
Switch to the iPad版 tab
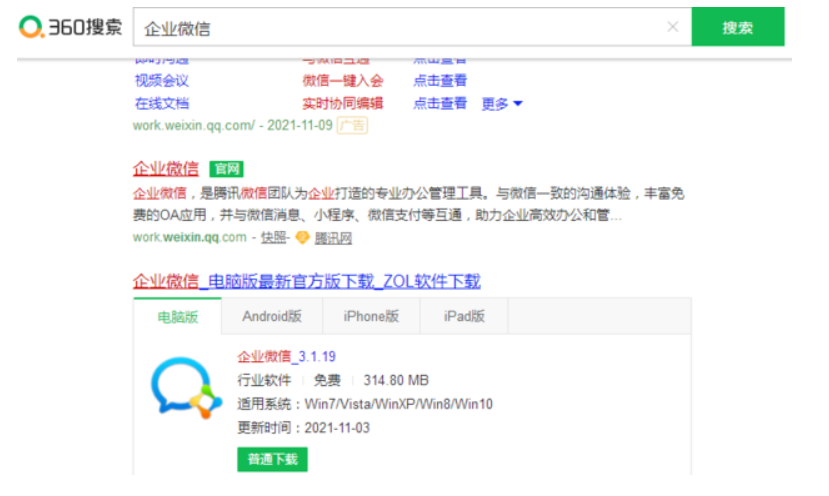coord(464,316)
